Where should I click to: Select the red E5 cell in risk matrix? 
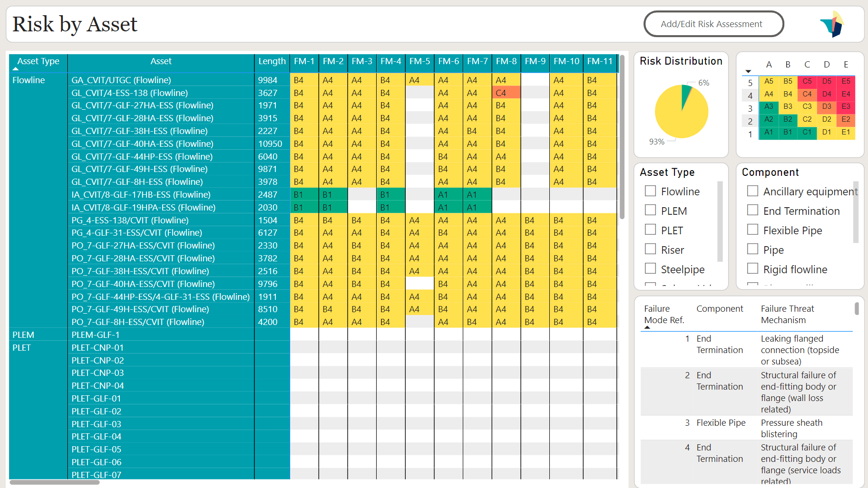[x=846, y=81]
